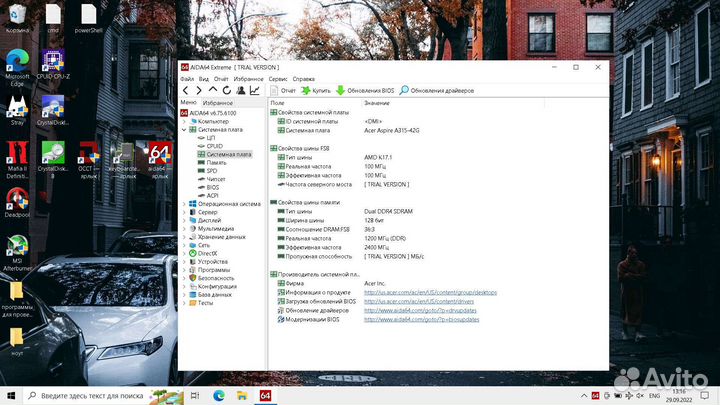The height and width of the screenshot is (405, 720).
Task: Open Обновления BIOS from the toolbar
Action: [x=365, y=90]
